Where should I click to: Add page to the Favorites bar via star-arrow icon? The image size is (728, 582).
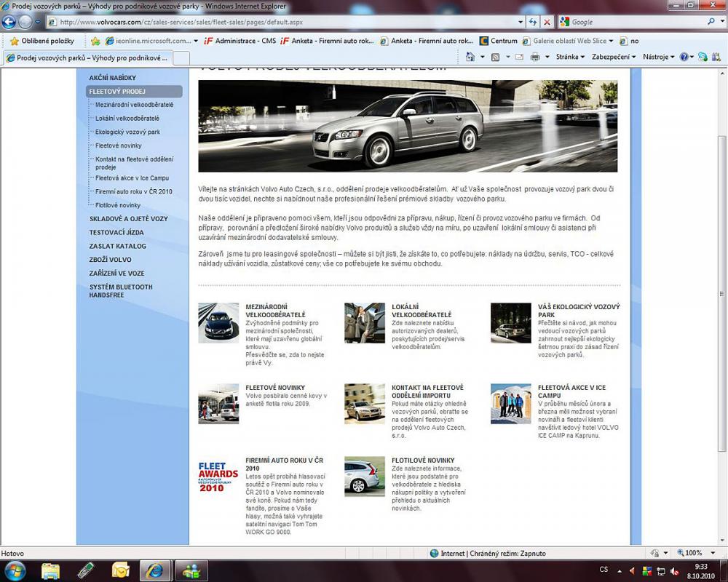point(95,41)
